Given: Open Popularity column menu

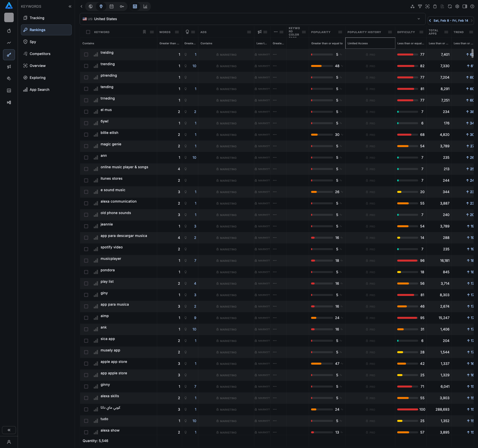Looking at the screenshot, I should click(340, 32).
